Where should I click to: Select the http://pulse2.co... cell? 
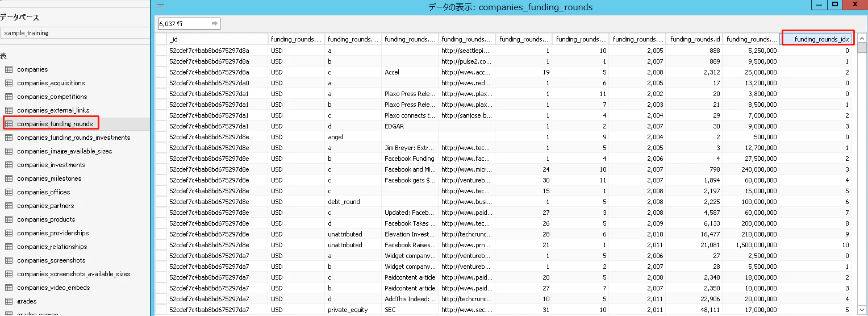pyautogui.click(x=466, y=61)
